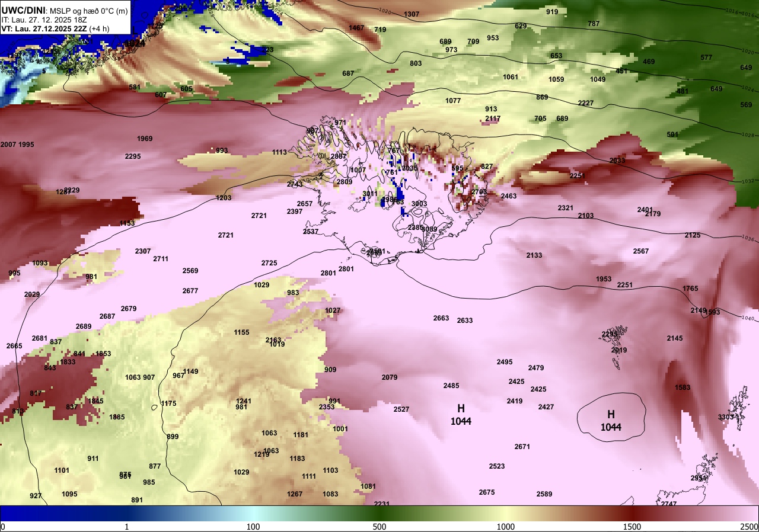The height and width of the screenshot is (532, 759).
Task: Click the map value 3303
Action: [x=726, y=417]
